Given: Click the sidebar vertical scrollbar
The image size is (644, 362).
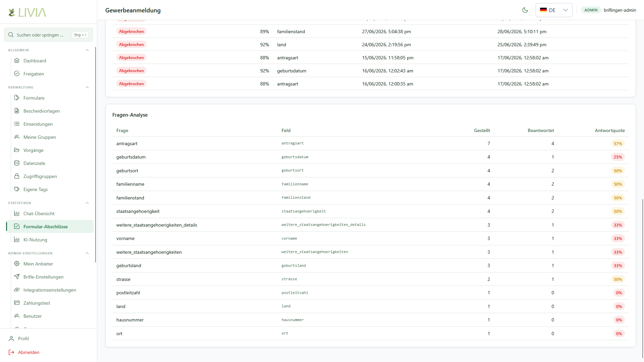Looking at the screenshot, I should pos(96,154).
